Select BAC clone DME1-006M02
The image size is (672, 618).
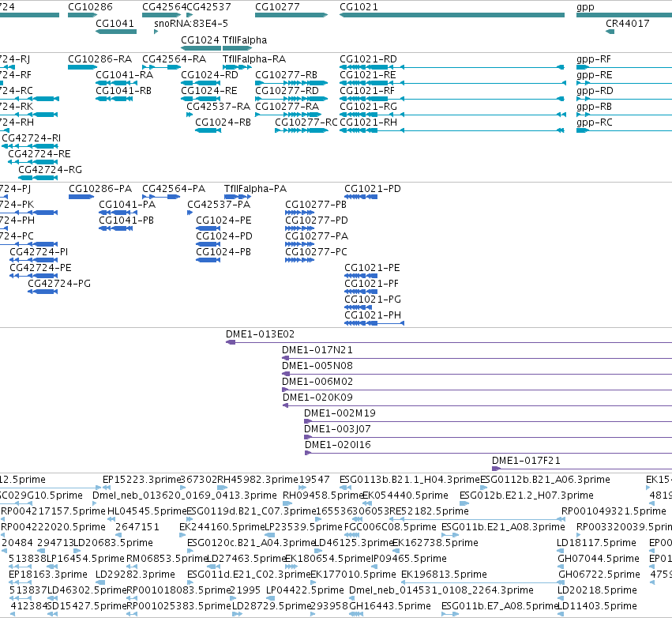(317, 382)
